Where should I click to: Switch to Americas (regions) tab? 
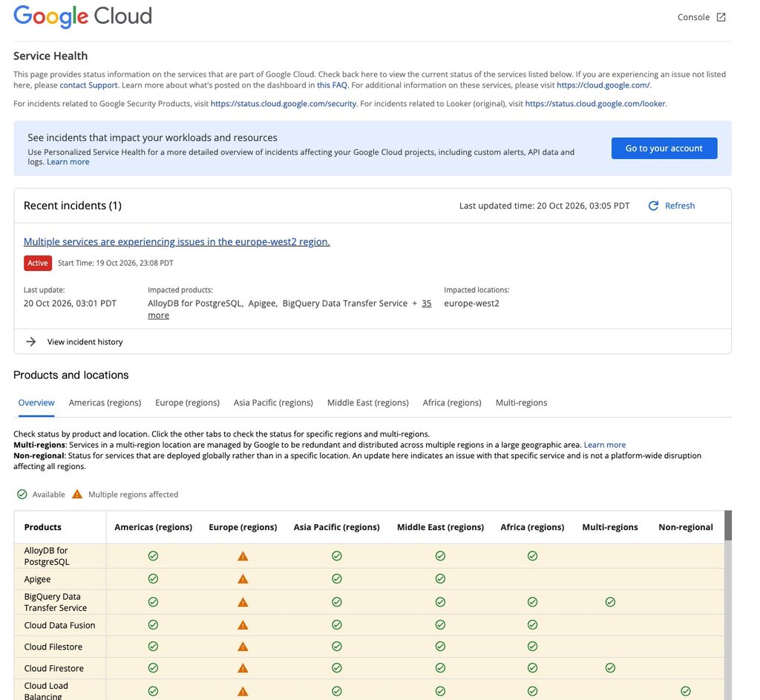point(105,403)
